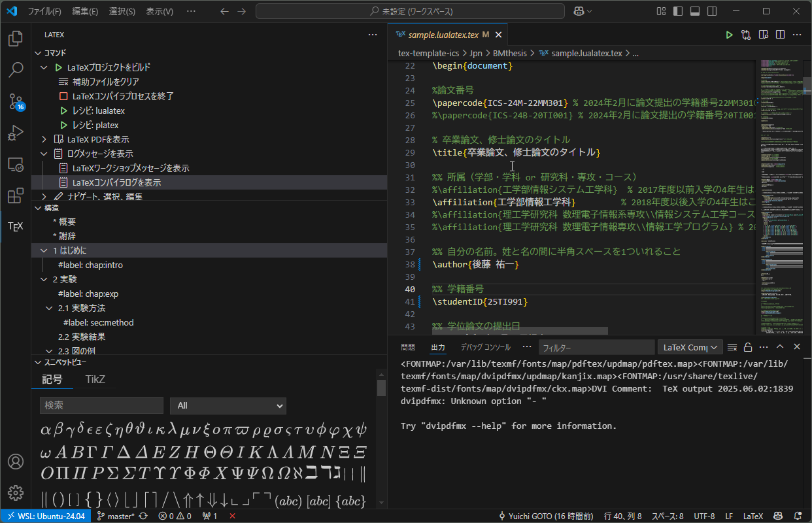
Task: Split the editor to the right
Action: (780, 35)
